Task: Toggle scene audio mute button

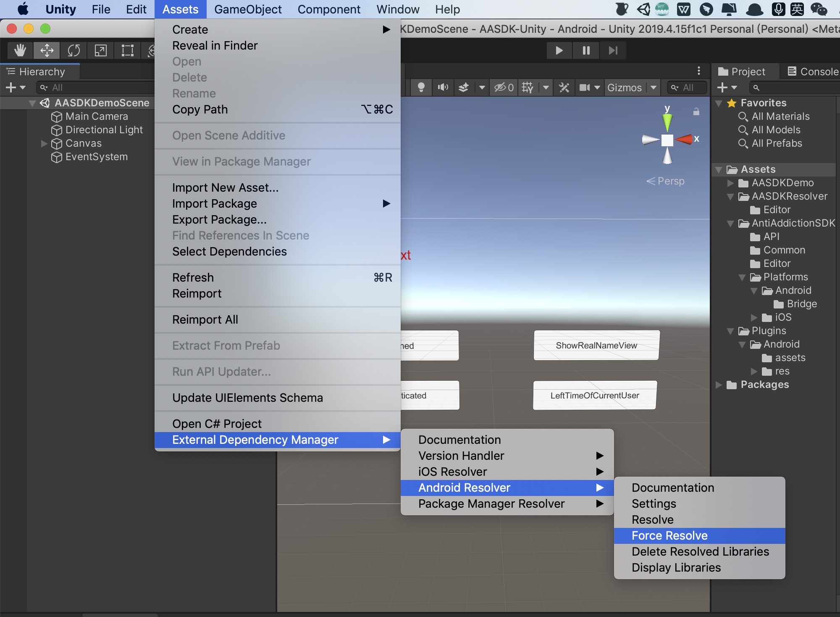Action: coord(443,87)
